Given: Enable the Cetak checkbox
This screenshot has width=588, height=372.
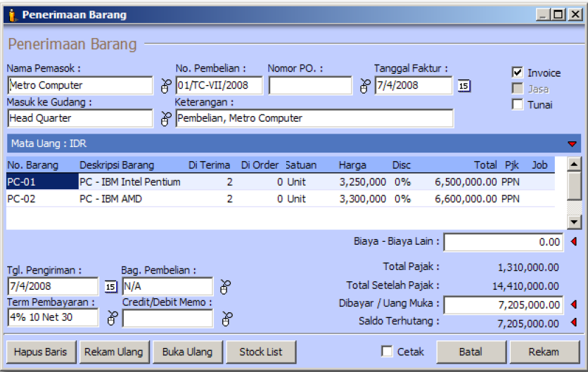Looking at the screenshot, I should pos(387,352).
